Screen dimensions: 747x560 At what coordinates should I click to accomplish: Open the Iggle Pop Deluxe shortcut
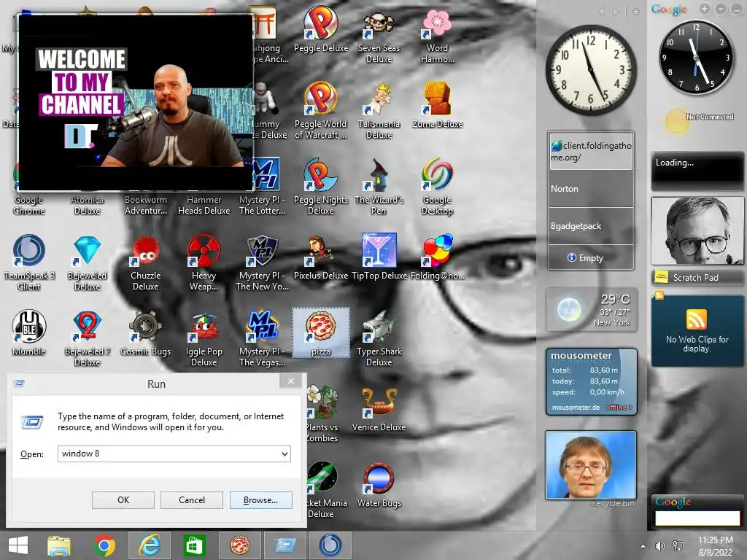204,338
